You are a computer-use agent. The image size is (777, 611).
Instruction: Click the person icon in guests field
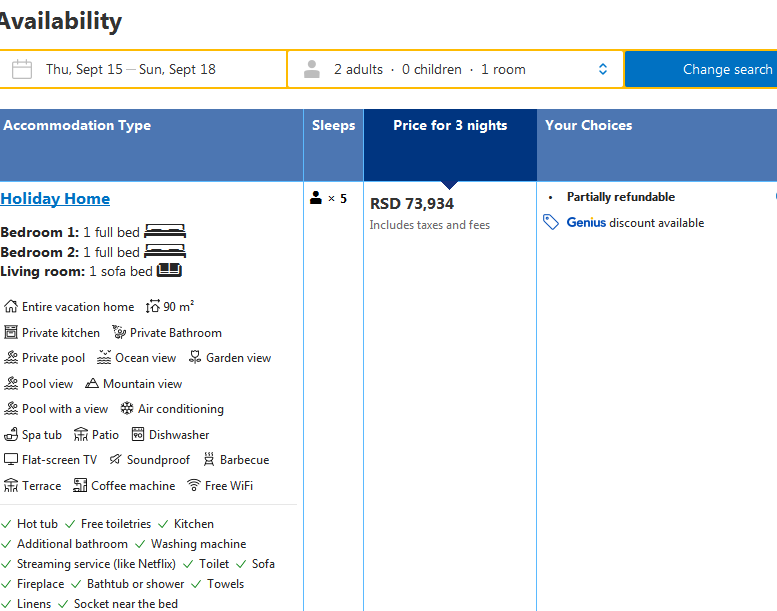coord(312,69)
